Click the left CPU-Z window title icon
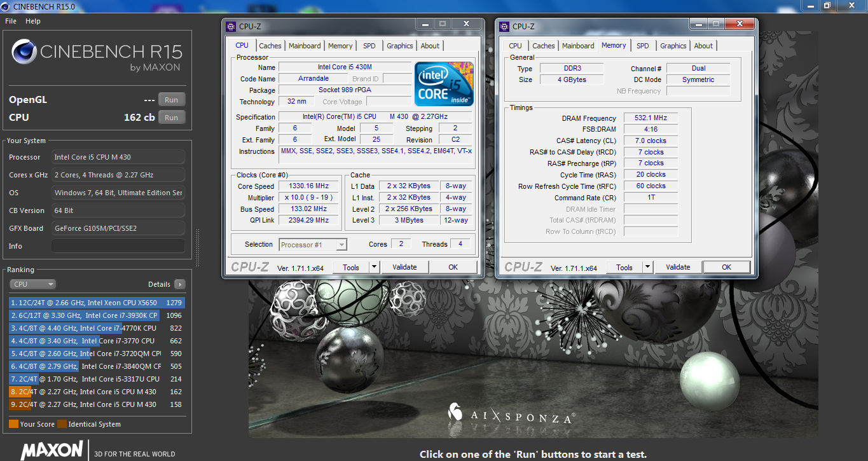 click(231, 26)
